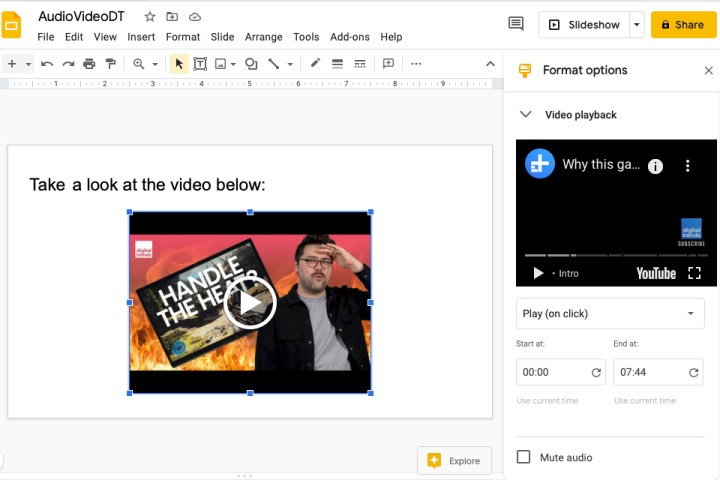Viewport: 720px width, 480px height.
Task: Open the Insert menu
Action: pyautogui.click(x=141, y=37)
